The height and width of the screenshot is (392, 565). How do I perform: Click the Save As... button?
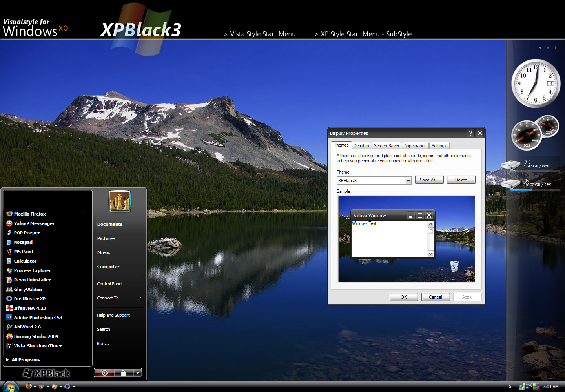429,180
